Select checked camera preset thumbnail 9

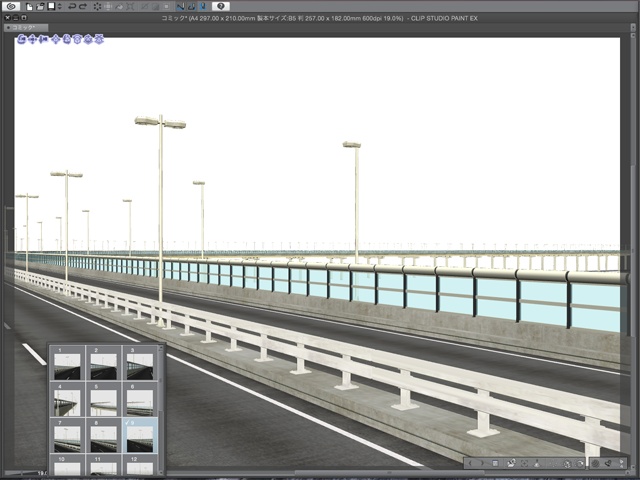(140, 436)
